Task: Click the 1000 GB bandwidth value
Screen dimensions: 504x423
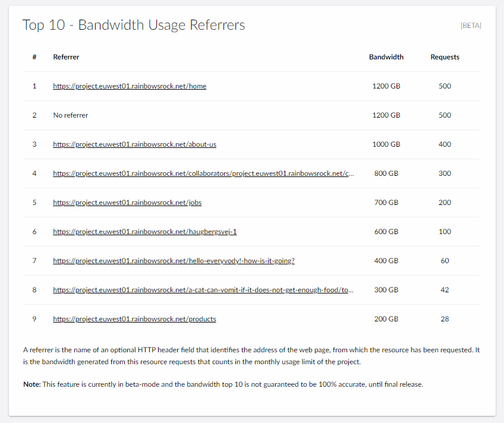Action: click(386, 144)
